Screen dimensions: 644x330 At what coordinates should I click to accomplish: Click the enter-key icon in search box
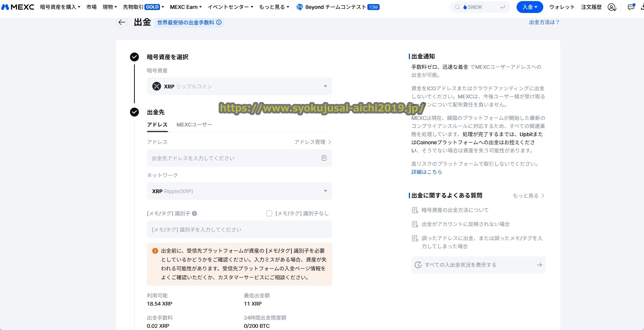click(503, 7)
